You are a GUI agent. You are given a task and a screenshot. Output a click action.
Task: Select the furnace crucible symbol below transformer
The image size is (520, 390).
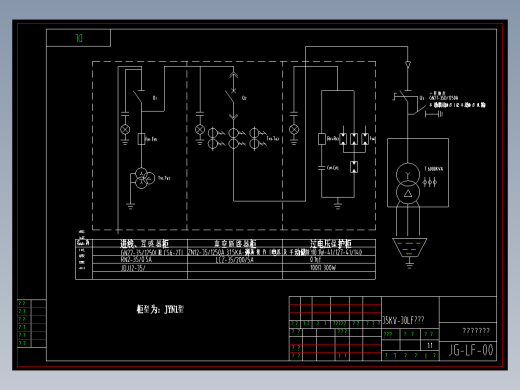409,247
